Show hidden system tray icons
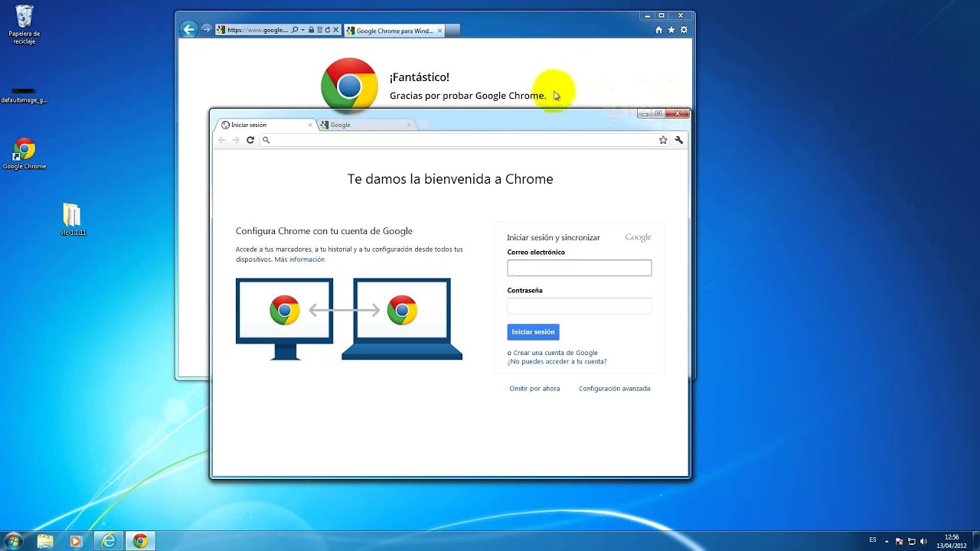The image size is (980, 551). coord(888,541)
